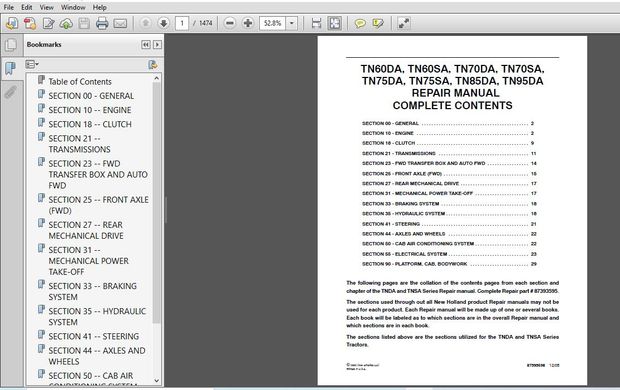Open the attachments paperclip panel icon
Screen dimensions: 620x390
(11, 93)
